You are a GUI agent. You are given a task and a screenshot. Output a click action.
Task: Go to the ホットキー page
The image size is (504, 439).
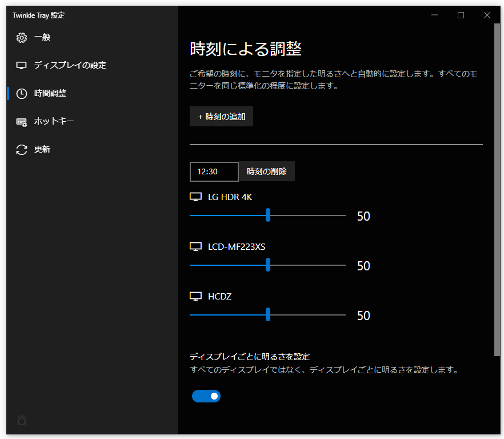91,121
